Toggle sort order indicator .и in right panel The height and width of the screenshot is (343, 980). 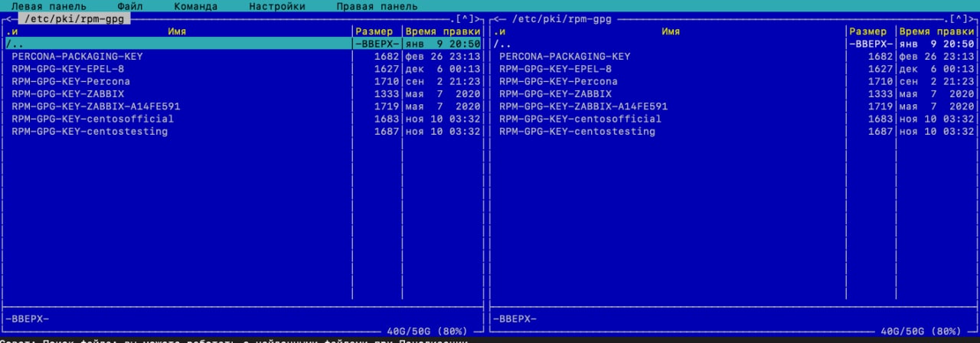(498, 31)
